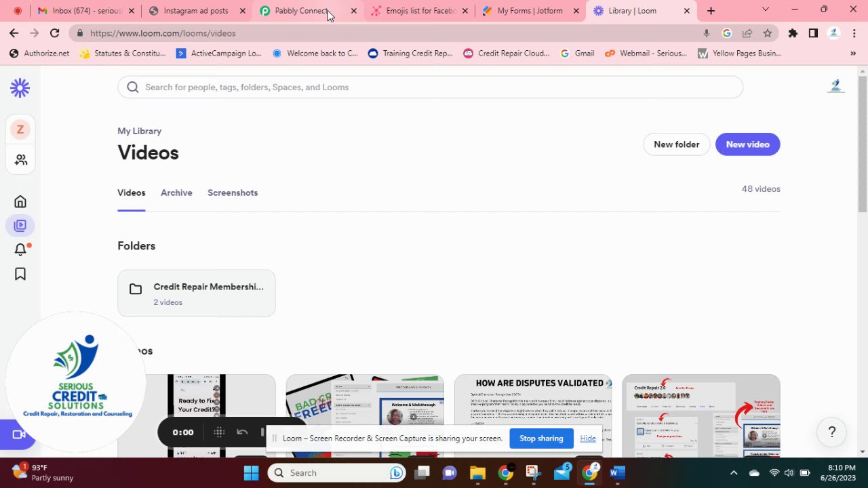This screenshot has width=868, height=488.
Task: Open the Credit Repair Cloud bookmark
Action: pyautogui.click(x=507, y=53)
